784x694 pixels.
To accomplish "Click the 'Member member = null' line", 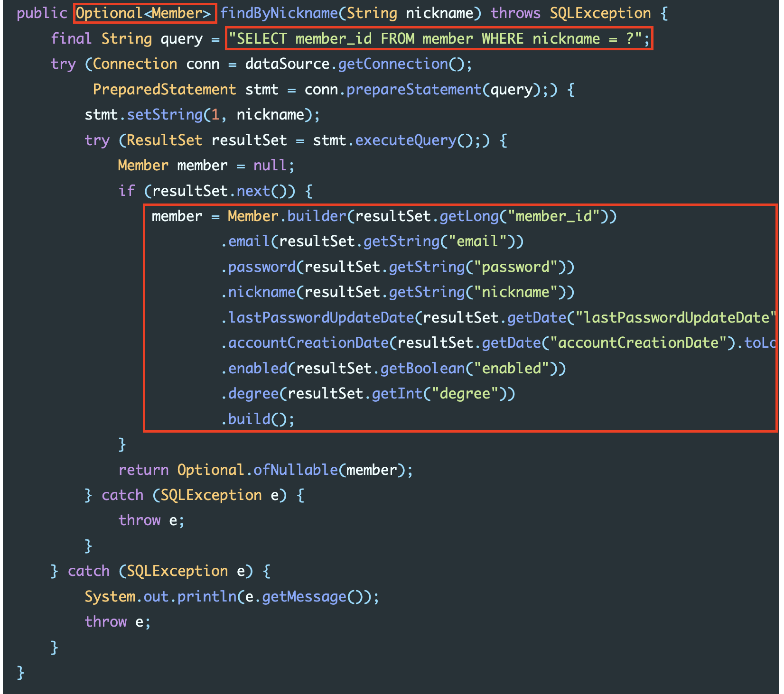I will click(x=206, y=166).
